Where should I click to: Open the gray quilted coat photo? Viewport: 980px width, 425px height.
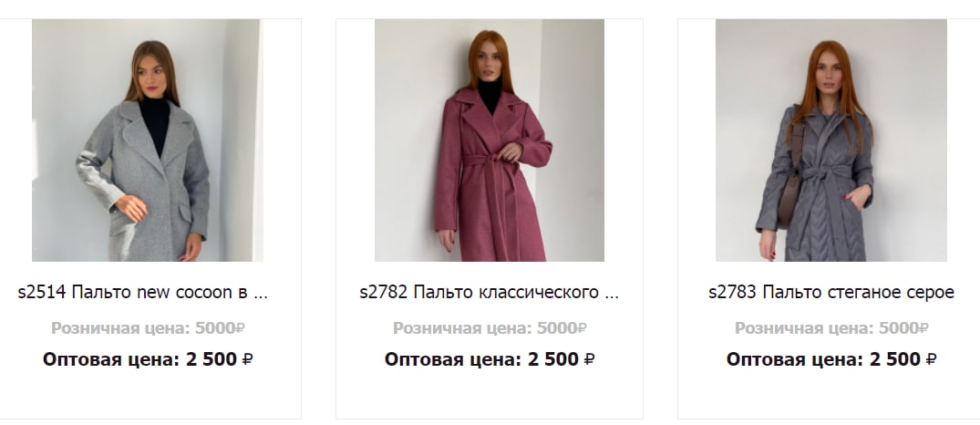pos(831,140)
